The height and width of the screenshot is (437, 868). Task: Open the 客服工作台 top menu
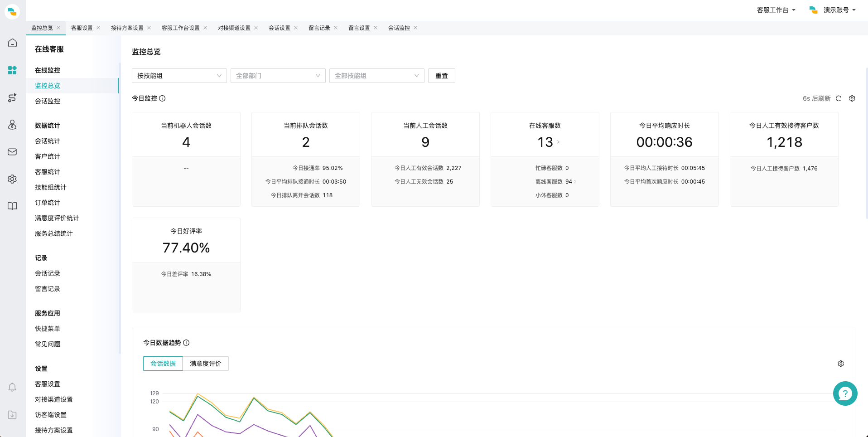tap(776, 10)
